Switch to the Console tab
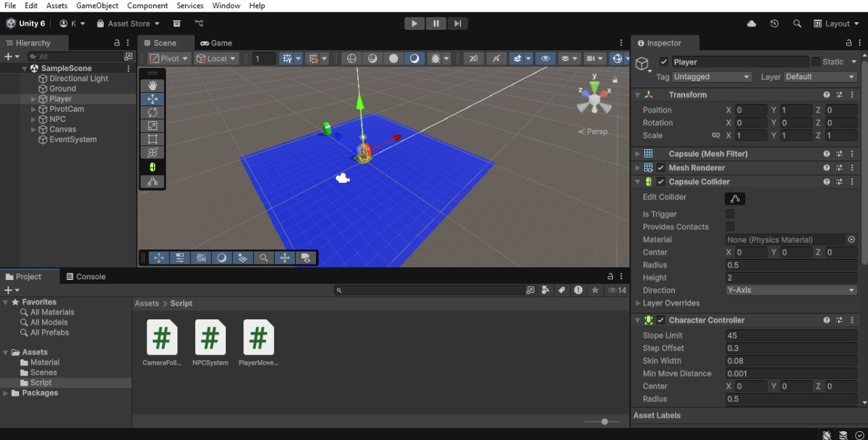The width and height of the screenshot is (868, 440). 85,277
